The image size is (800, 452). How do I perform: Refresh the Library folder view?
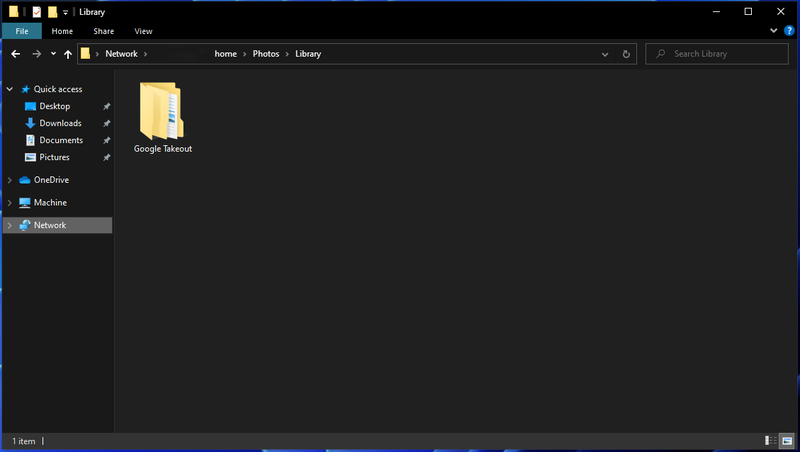pyautogui.click(x=626, y=54)
